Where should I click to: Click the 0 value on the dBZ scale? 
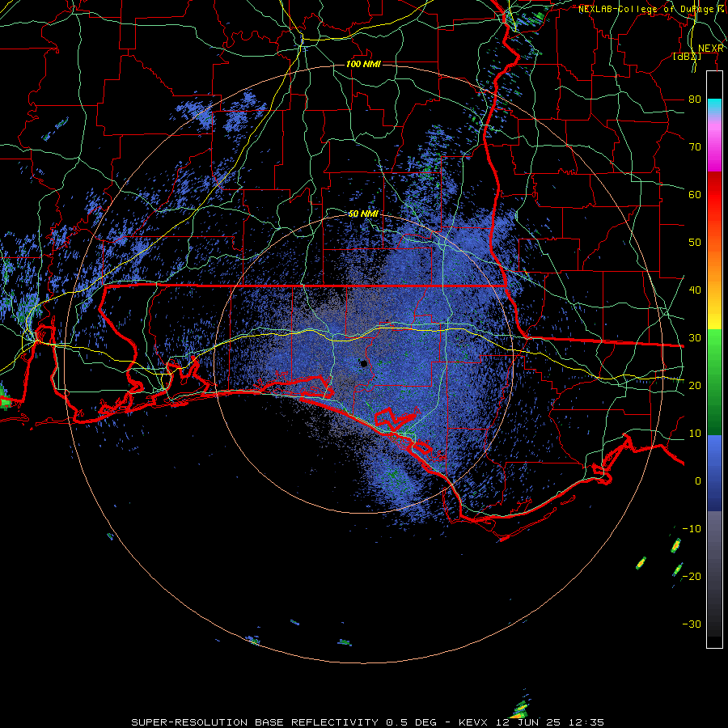pyautogui.click(x=698, y=481)
